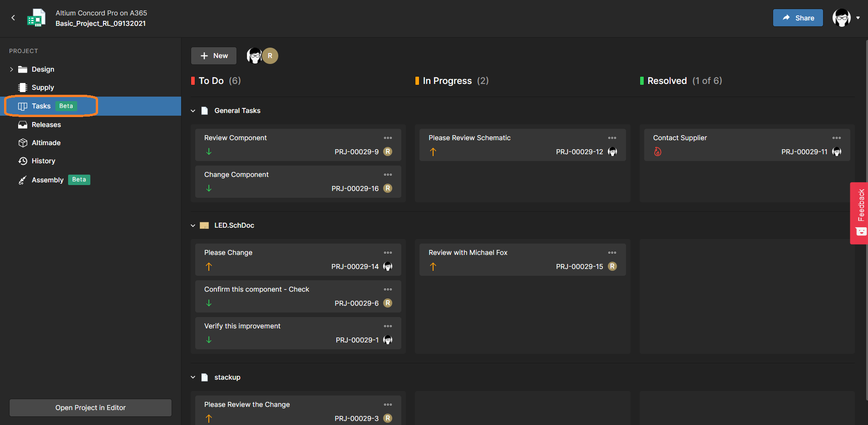
Task: Click the Share button
Action: click(798, 18)
